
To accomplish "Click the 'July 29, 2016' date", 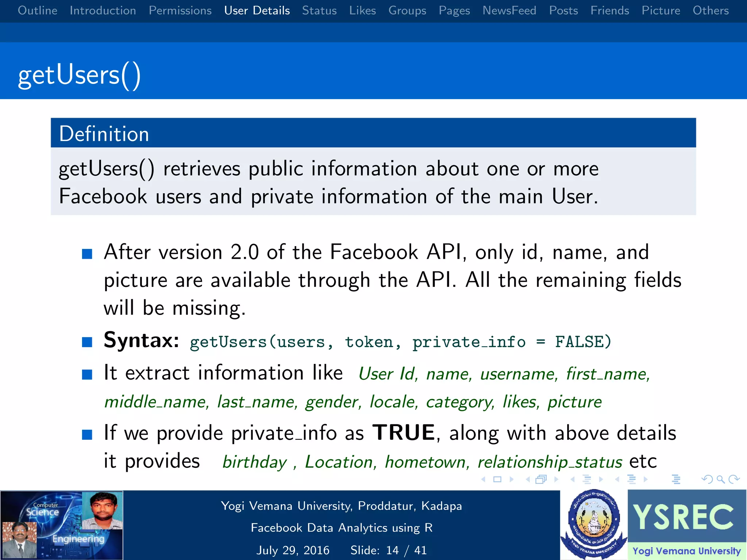I will [x=293, y=550].
